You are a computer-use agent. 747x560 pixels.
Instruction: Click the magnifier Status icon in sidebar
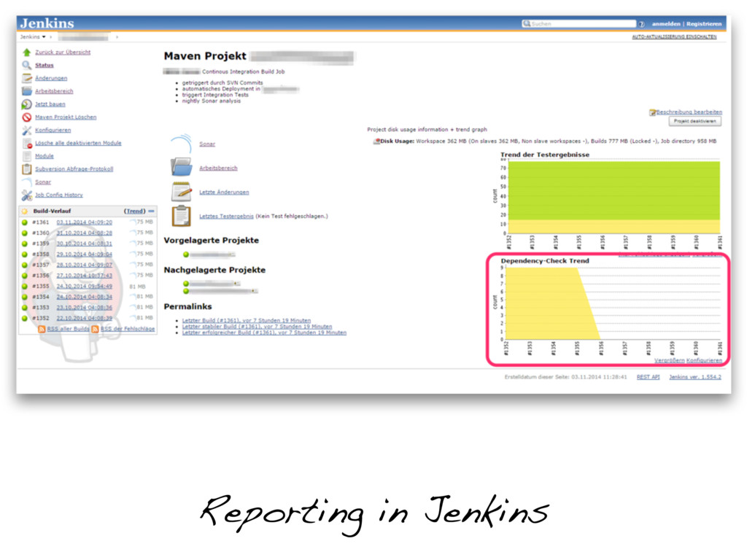(27, 65)
